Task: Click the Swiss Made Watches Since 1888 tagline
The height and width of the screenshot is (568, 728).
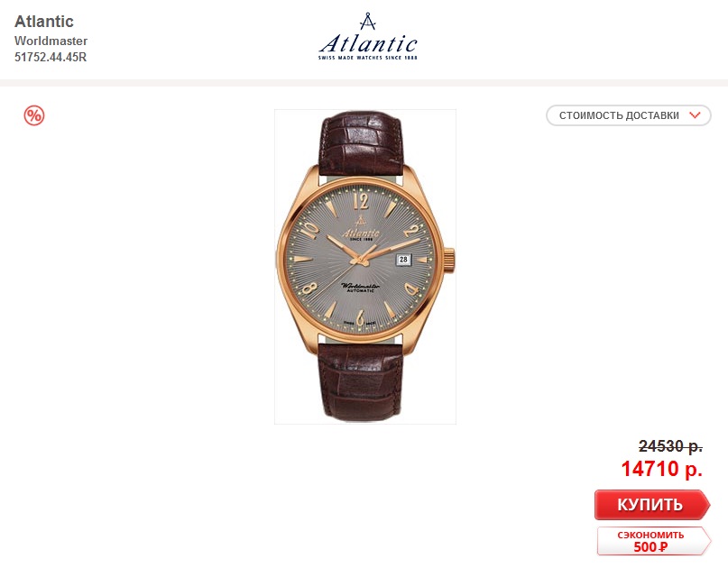Action: (368, 58)
